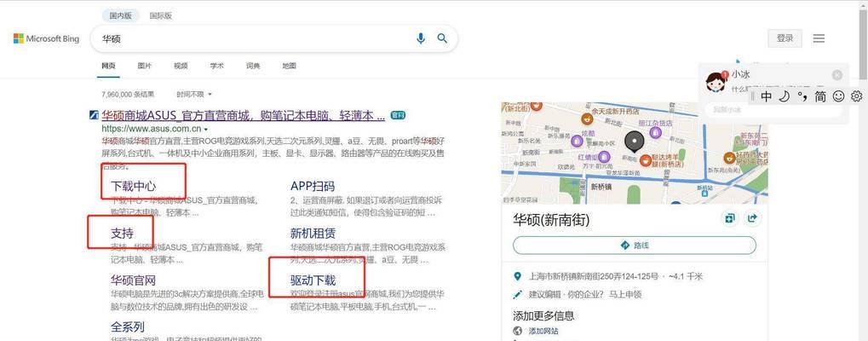Open the 全系列 sitelink
Screen dimensions: 868x341
click(x=127, y=327)
